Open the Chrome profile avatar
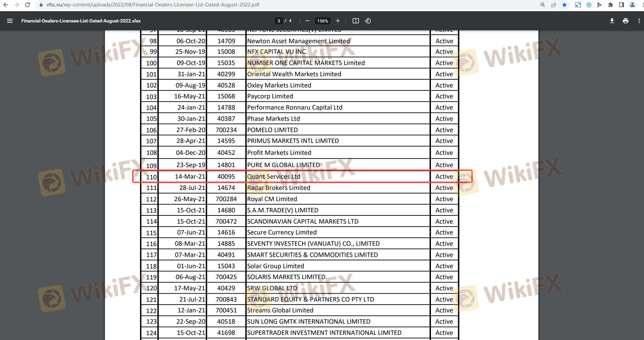 632,5
